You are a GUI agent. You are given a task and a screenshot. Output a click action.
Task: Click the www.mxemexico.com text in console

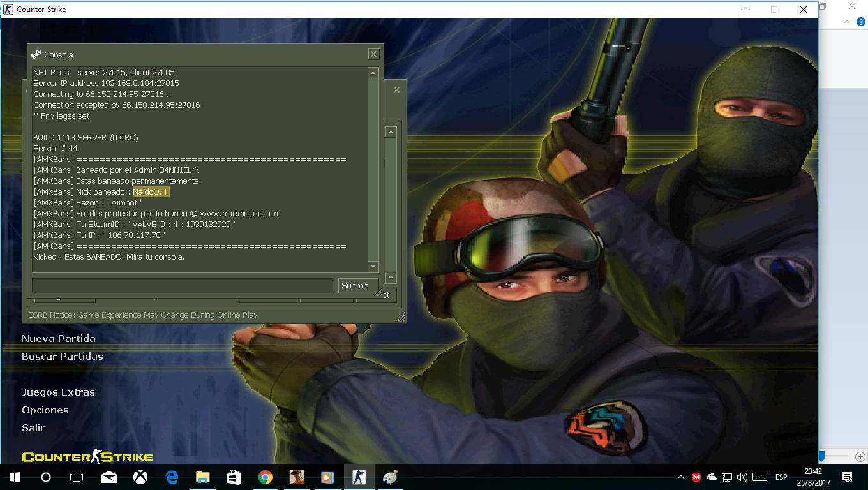click(x=240, y=213)
